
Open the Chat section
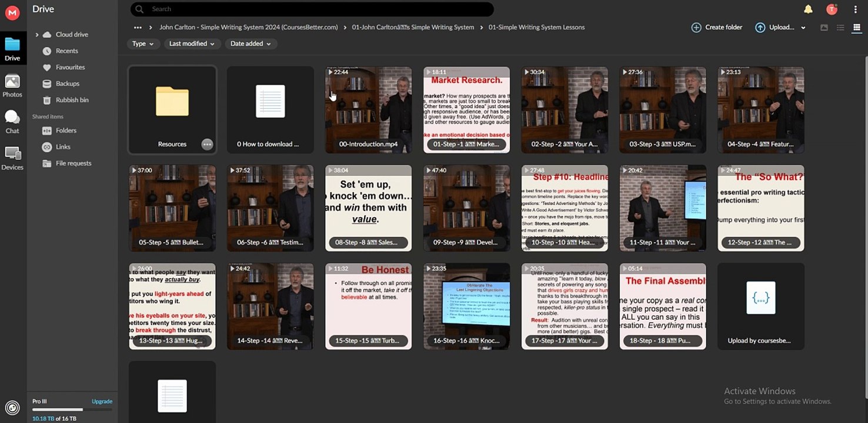(x=12, y=122)
